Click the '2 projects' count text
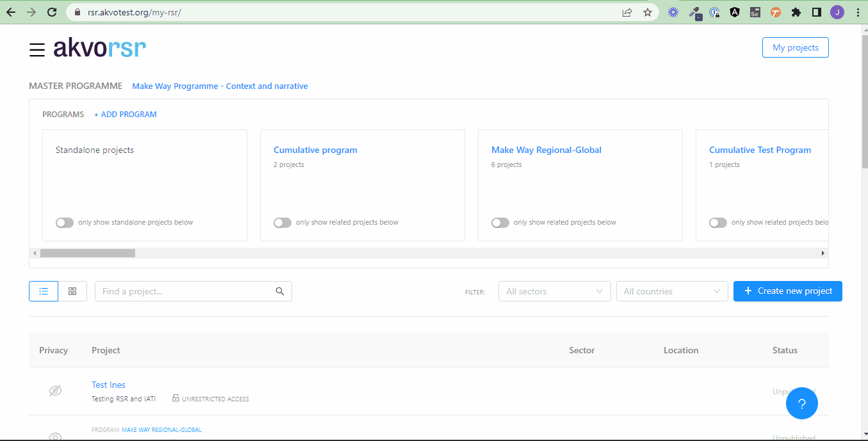Viewport: 868px width, 441px height. [x=289, y=164]
